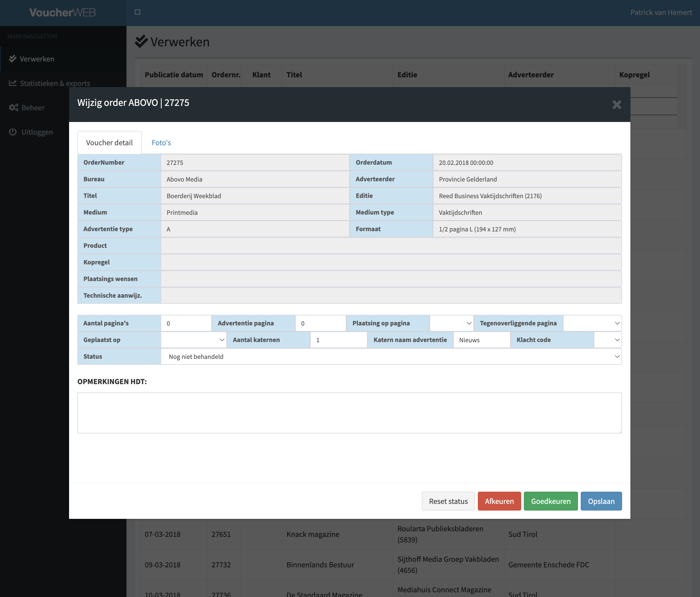Click the Editie field Reed Business Vaktijdschriften
The height and width of the screenshot is (597, 700).
(527, 196)
